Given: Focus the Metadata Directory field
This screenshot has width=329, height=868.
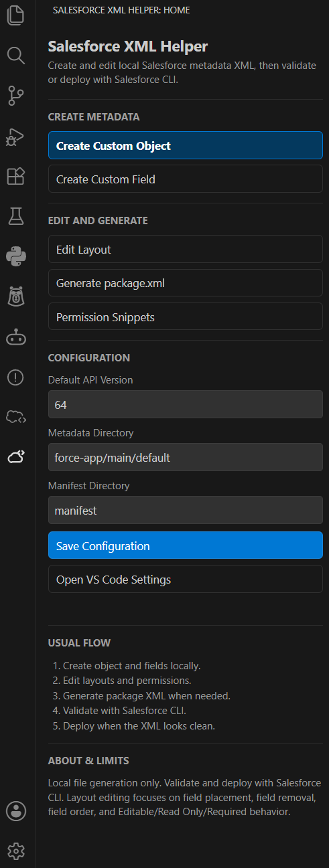Looking at the screenshot, I should (186, 458).
